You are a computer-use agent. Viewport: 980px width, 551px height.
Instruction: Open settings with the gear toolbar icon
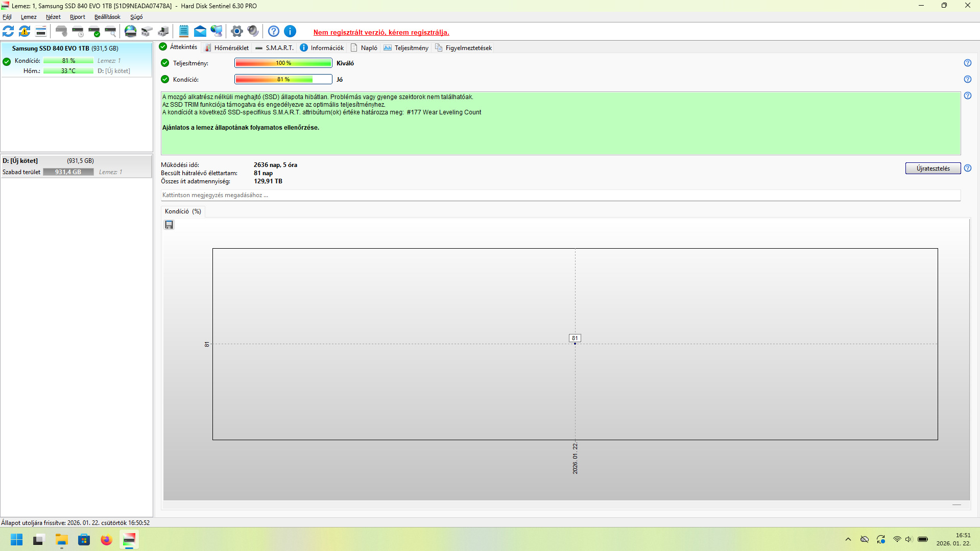(236, 32)
